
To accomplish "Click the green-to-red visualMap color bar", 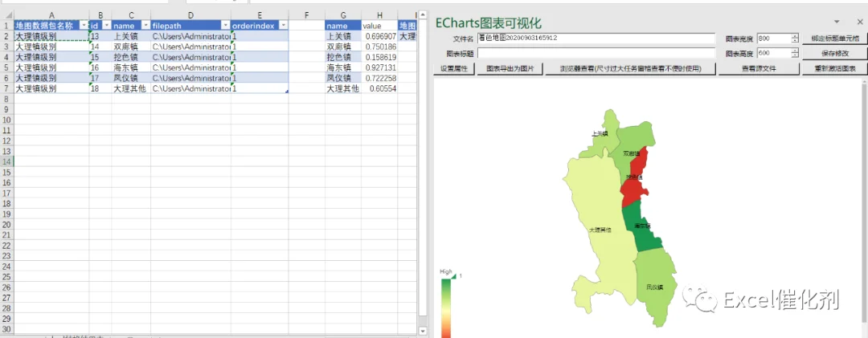I will click(x=445, y=308).
